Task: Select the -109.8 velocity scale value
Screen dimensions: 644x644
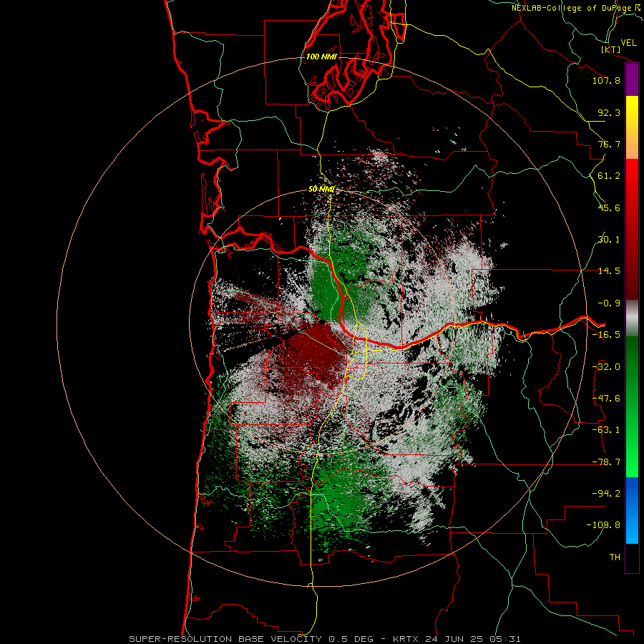Action: point(603,525)
